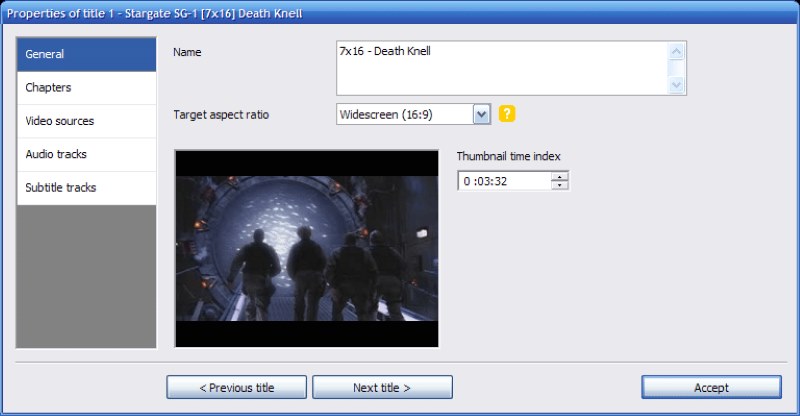
Task: Click the Widescreen (16:9) combo box
Action: coord(413,114)
